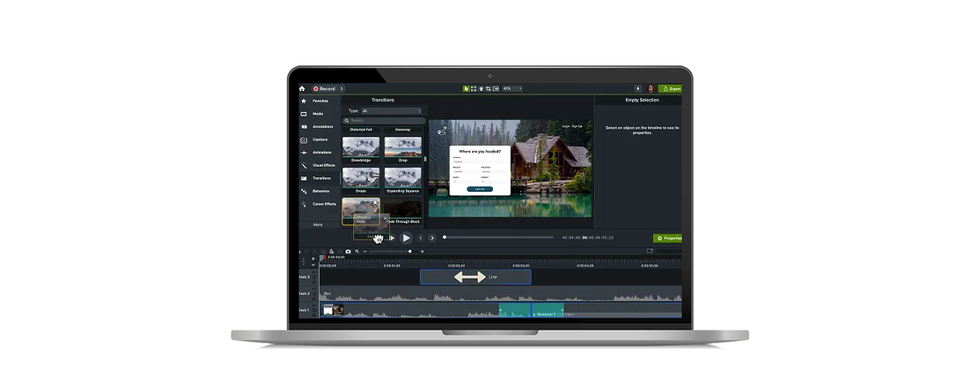Click the magnifier zoom-to-fit icon on the timeline toolbar
The height and width of the screenshot is (392, 980).
(357, 251)
